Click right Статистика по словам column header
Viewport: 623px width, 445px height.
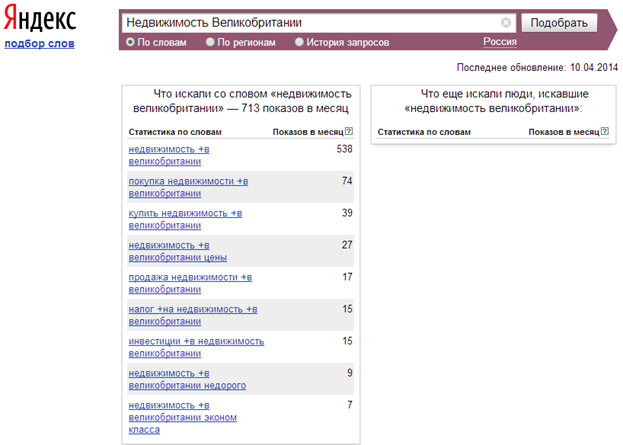point(424,132)
